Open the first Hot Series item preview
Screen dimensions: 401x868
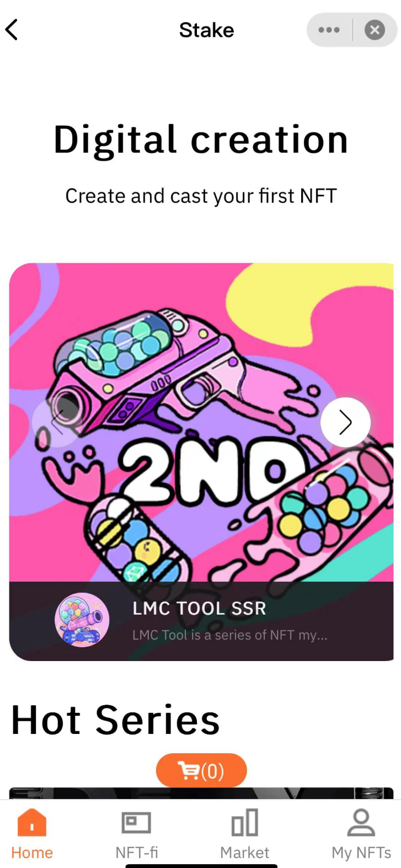pyautogui.click(x=201, y=793)
